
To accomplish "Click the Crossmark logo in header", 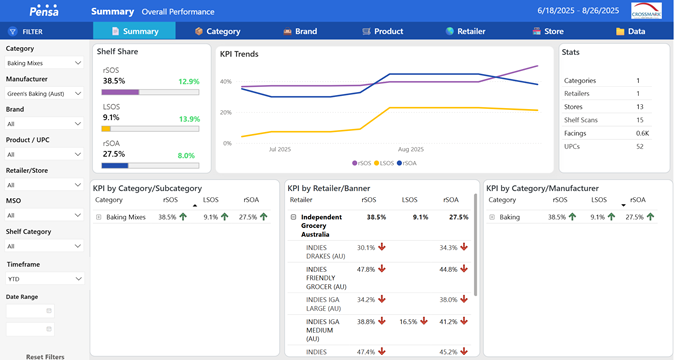I will (x=646, y=11).
